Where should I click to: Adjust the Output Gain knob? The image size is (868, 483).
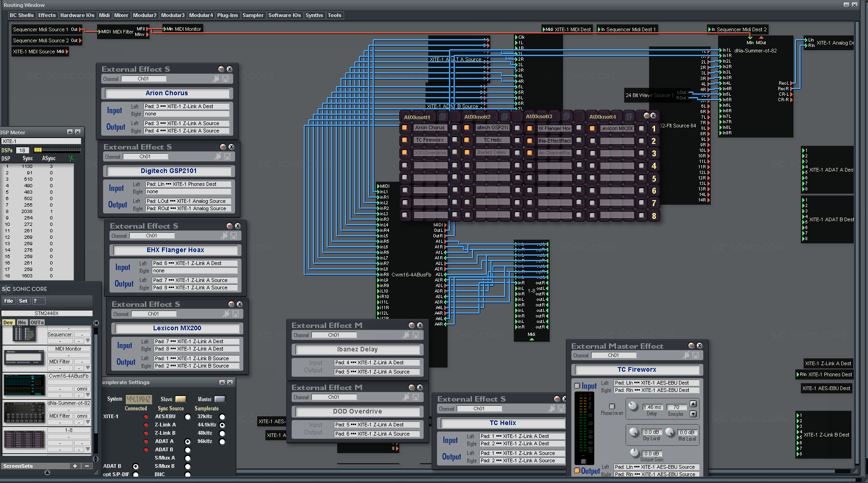634,453
